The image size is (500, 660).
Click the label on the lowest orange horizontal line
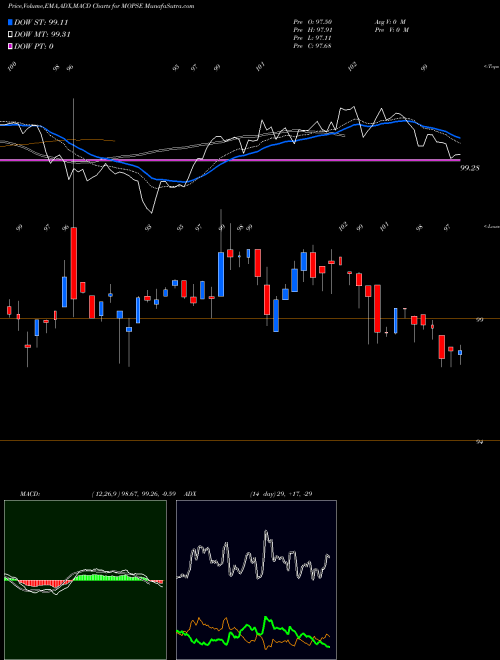click(479, 442)
